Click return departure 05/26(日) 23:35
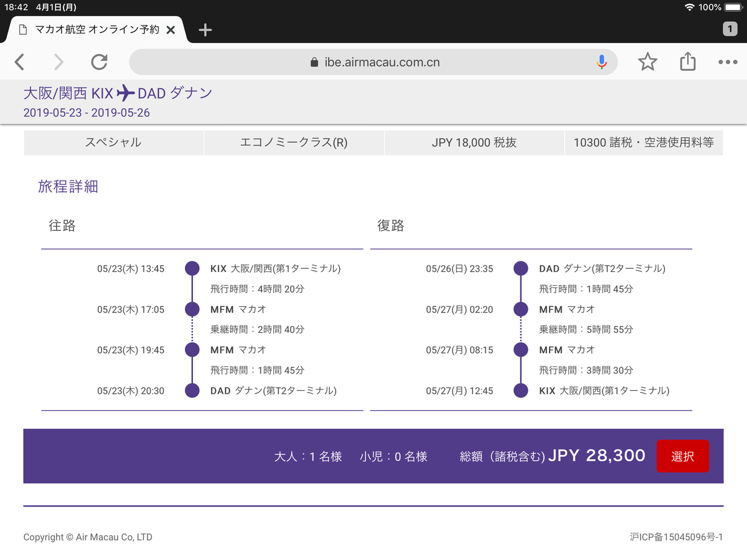This screenshot has height=560, width=747. click(459, 269)
